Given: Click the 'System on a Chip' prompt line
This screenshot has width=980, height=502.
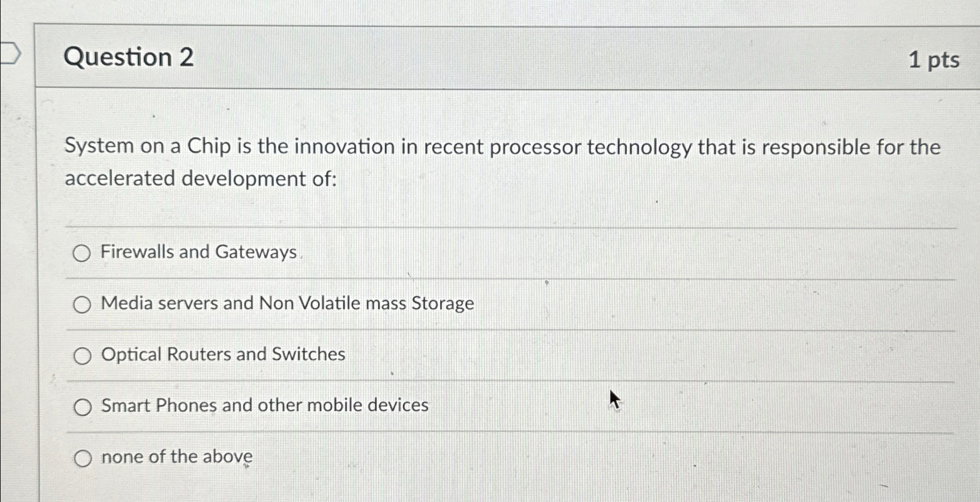Looking at the screenshot, I should coord(503,147).
